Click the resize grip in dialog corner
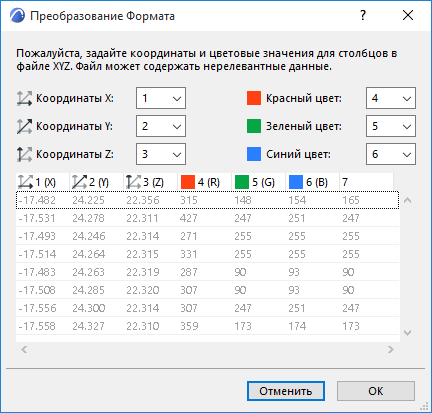The height and width of the screenshot is (413, 432). tap(424, 406)
